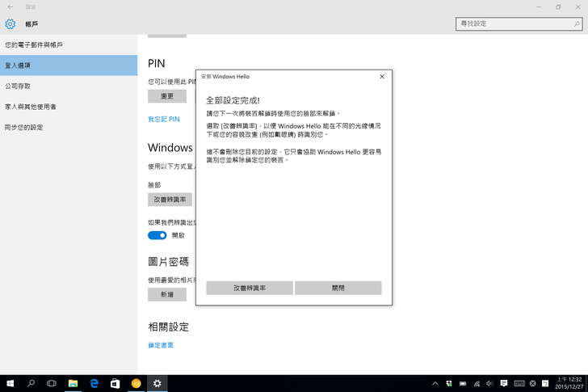588x392 pixels.
Task: Go back with the arrow icon
Action: coord(10,6)
